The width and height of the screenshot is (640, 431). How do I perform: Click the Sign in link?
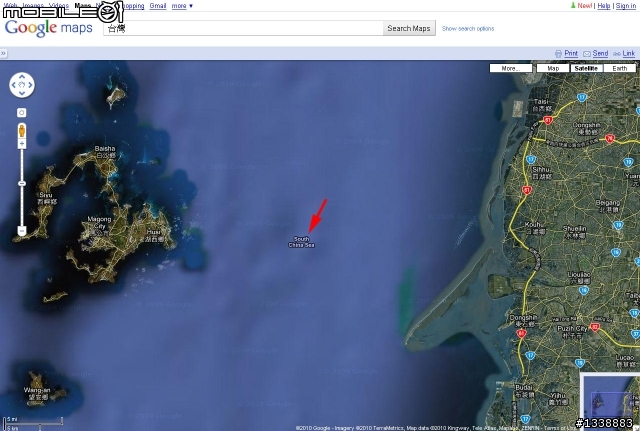[626, 6]
